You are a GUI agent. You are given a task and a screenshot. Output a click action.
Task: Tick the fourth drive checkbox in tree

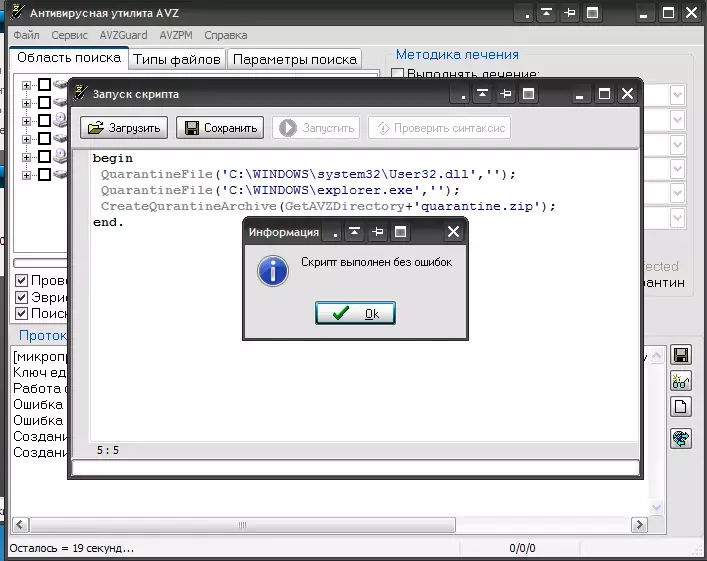point(44,138)
